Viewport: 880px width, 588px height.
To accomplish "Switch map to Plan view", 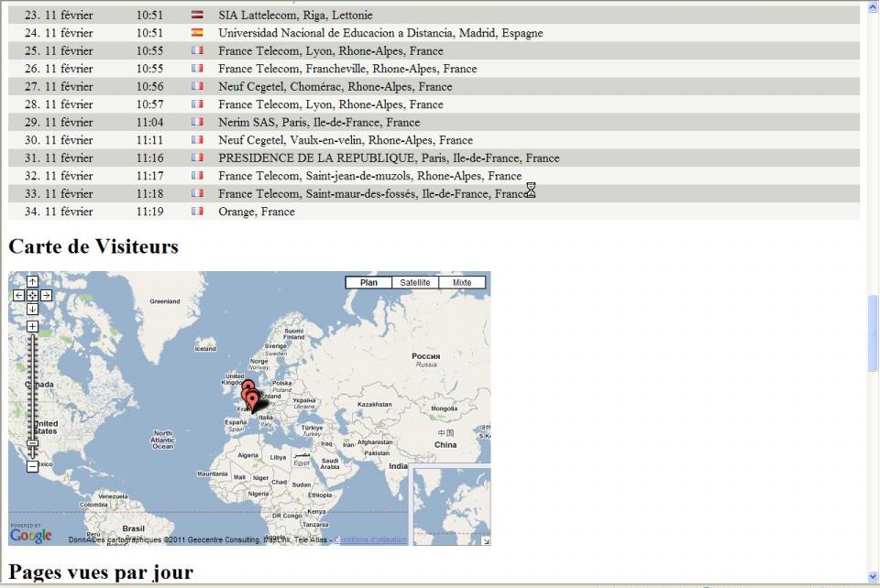I will click(368, 282).
